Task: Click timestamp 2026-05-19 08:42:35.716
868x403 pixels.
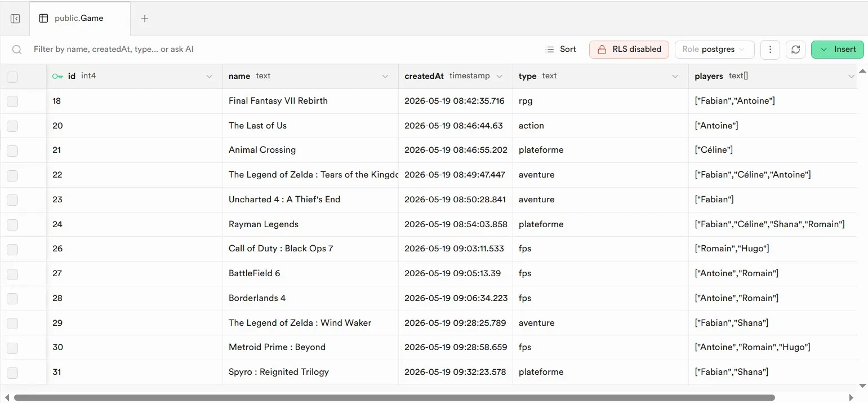Action: click(456, 101)
